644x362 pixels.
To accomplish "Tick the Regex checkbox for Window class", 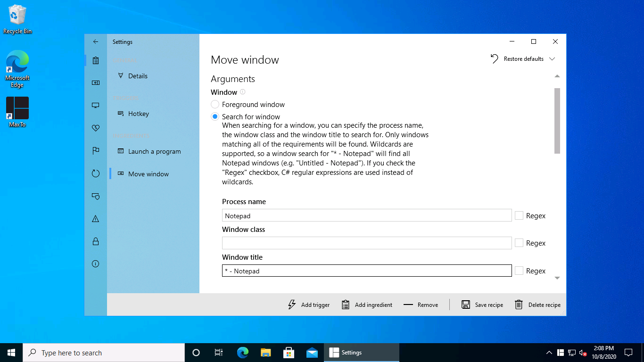I will 519,243.
